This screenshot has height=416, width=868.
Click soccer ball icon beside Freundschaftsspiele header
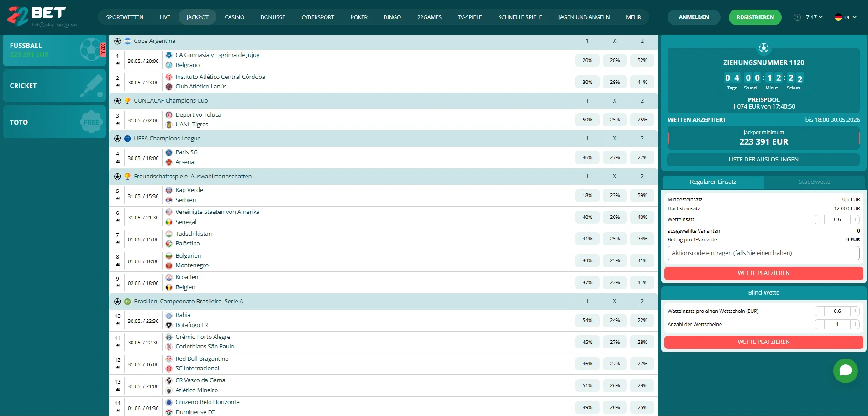(117, 177)
